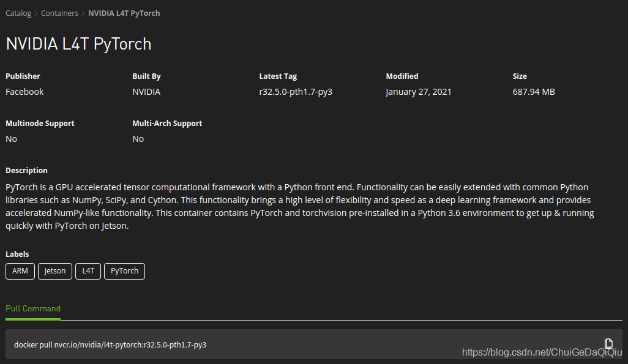Select the pull command text for copying
Screen dimensions: 628x364
tap(110, 344)
